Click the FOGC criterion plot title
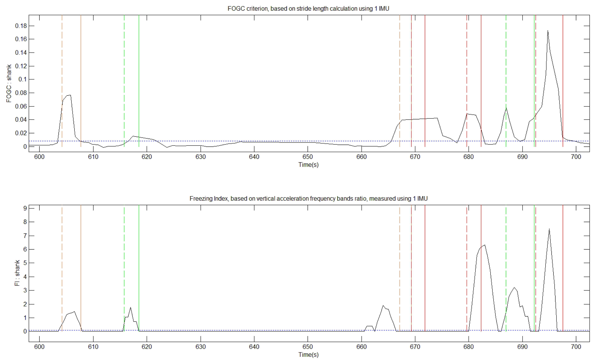The width and height of the screenshot is (596, 364). click(308, 9)
